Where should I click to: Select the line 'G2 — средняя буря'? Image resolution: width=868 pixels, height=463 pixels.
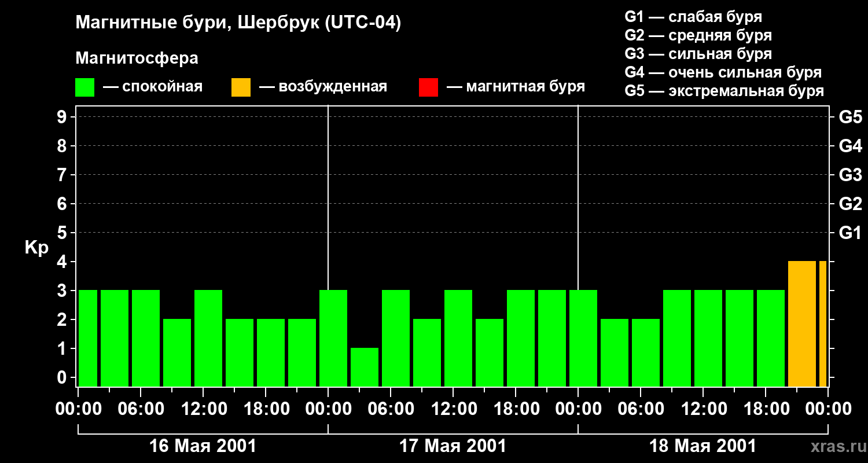[x=698, y=35]
